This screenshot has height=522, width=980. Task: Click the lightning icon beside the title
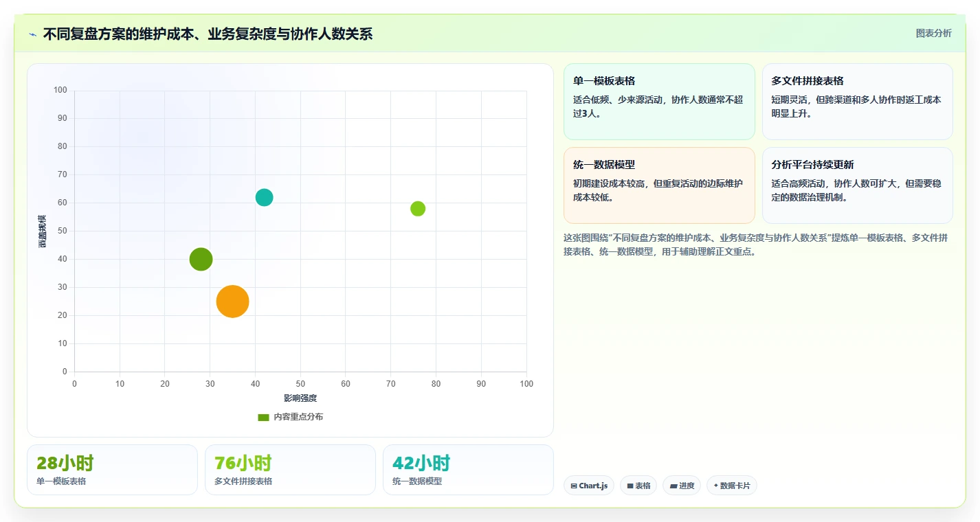tap(32, 34)
